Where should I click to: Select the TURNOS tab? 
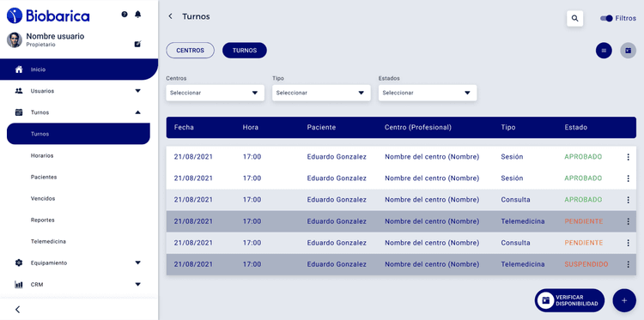coord(245,51)
